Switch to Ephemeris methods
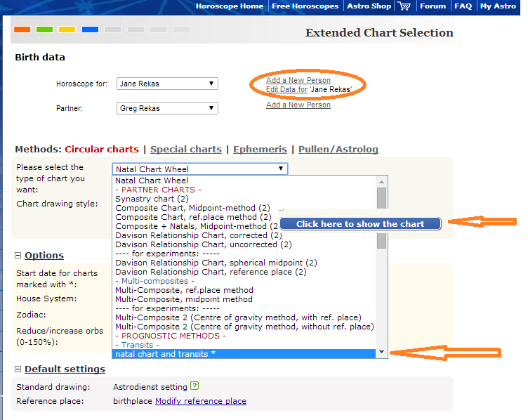This screenshot has width=528, height=420. (x=260, y=149)
